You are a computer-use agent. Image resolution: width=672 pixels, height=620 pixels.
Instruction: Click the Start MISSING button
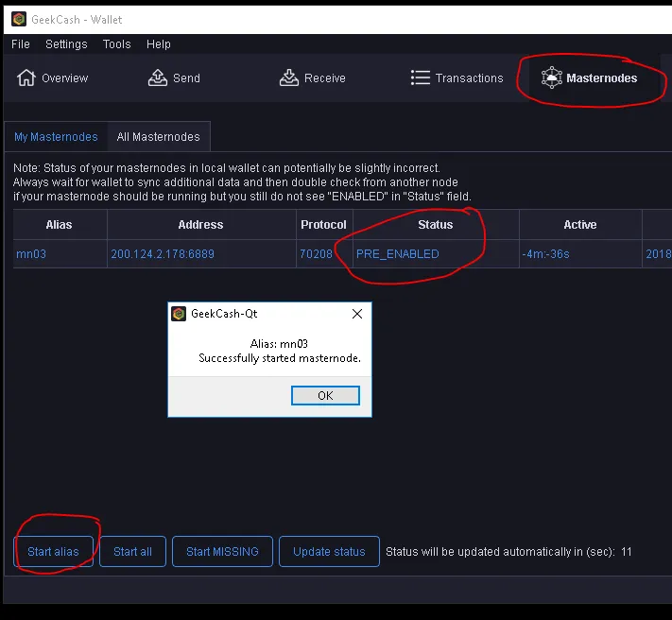(222, 551)
